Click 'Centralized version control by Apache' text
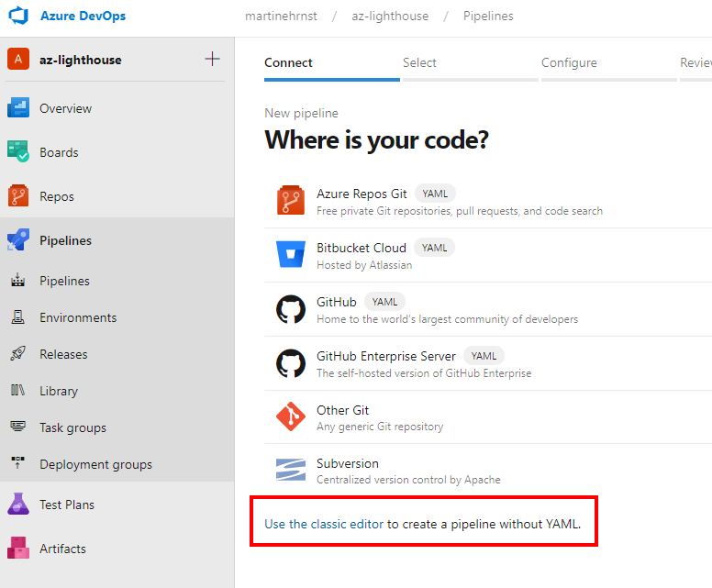 (x=408, y=480)
